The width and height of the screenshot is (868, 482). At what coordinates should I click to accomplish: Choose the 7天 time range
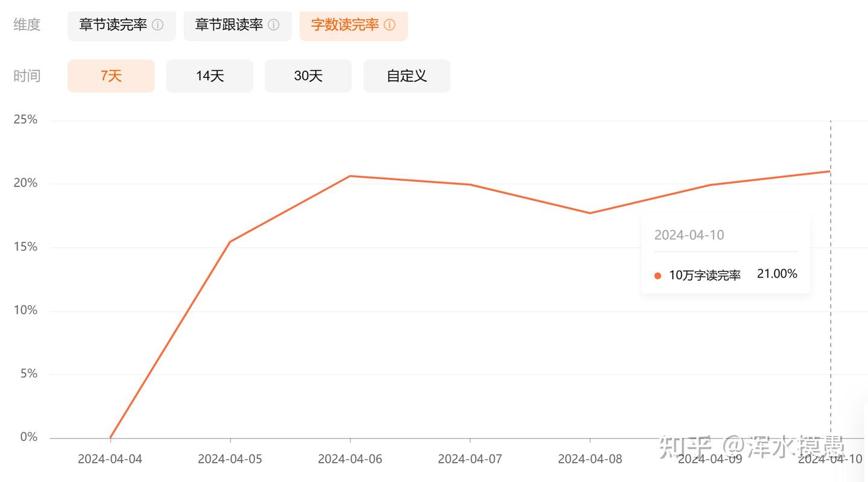pos(111,76)
